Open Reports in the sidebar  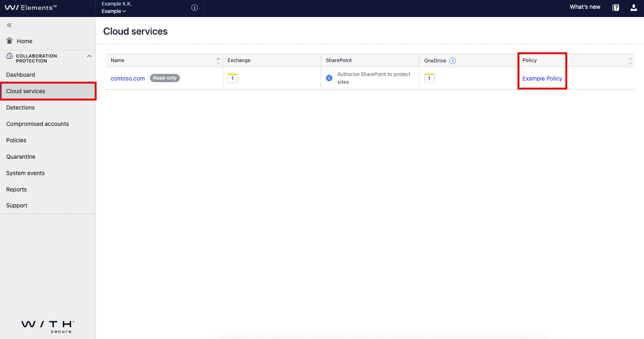[16, 190]
